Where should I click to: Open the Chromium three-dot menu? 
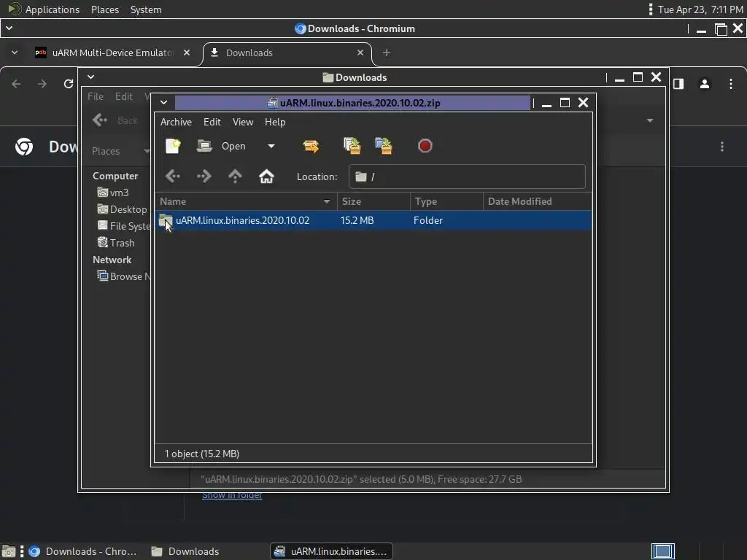point(731,84)
